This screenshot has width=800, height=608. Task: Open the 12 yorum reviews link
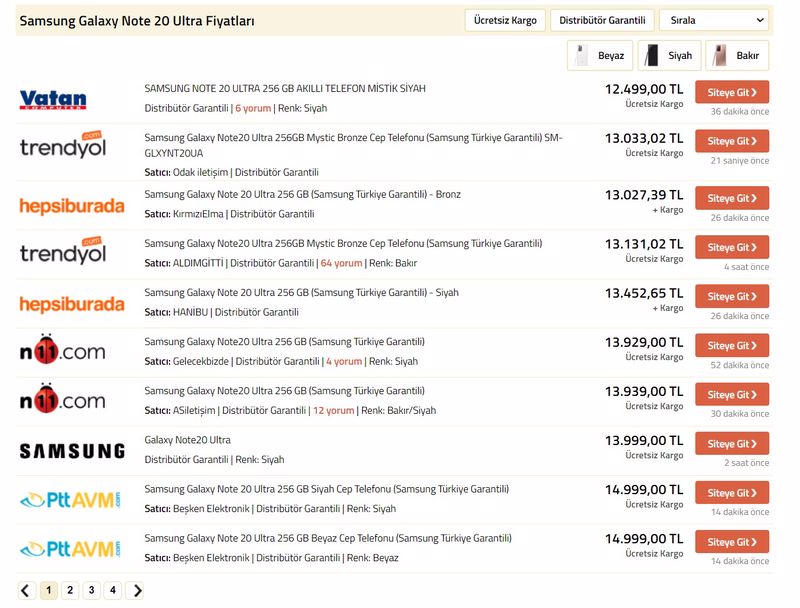[x=334, y=410]
